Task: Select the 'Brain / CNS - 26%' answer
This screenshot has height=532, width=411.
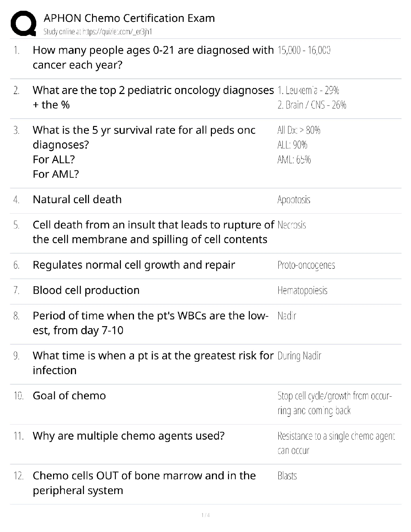Action: coord(312,105)
